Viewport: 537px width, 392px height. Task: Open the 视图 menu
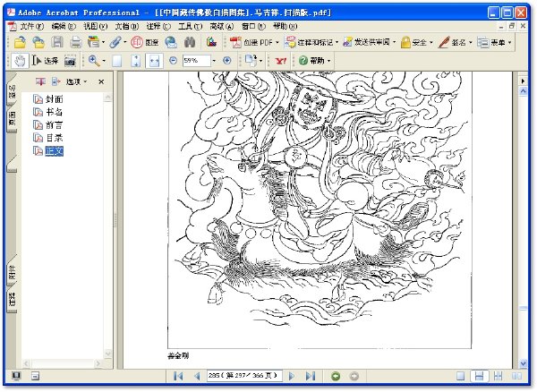tap(95, 26)
